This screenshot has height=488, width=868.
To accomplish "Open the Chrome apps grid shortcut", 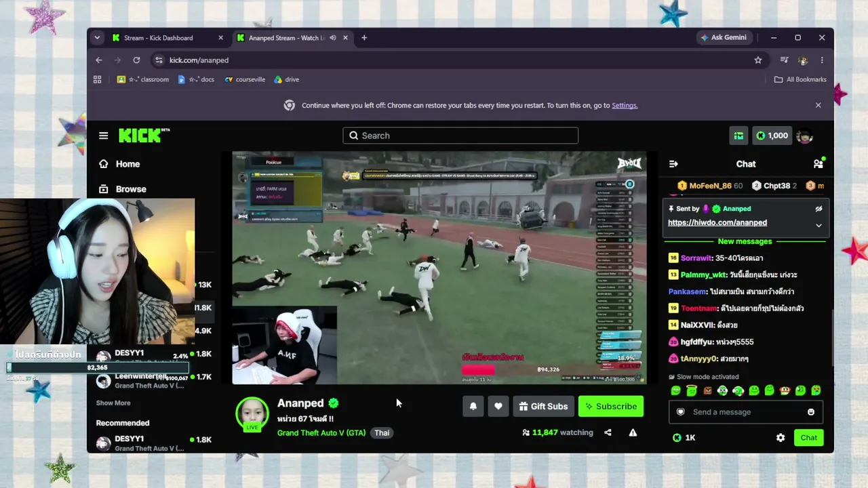I will (97, 79).
